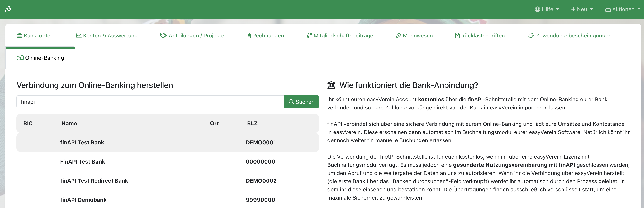
Task: Open the Hilfe dropdown menu
Action: click(547, 9)
